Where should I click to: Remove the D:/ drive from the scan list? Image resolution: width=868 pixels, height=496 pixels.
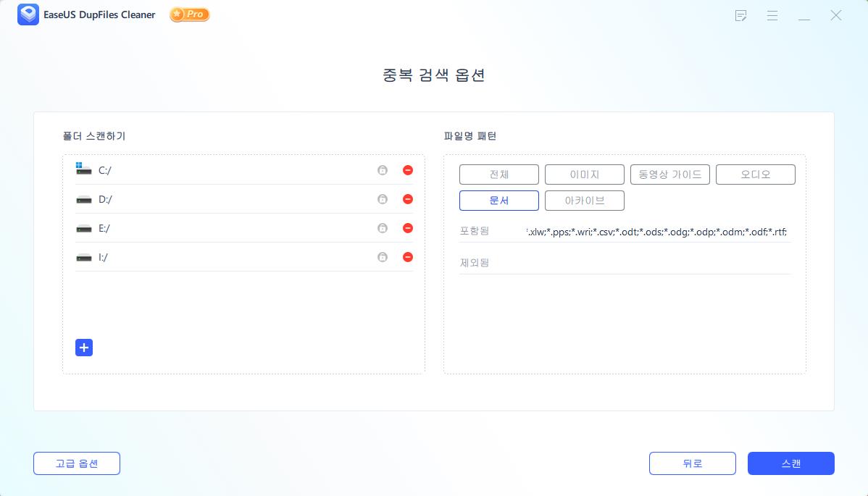tap(408, 199)
